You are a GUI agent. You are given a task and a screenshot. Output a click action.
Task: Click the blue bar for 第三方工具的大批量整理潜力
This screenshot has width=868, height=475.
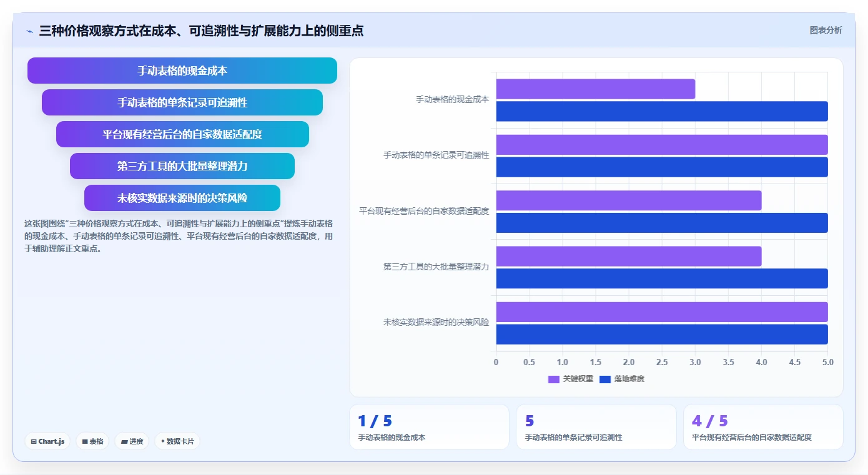(x=662, y=278)
